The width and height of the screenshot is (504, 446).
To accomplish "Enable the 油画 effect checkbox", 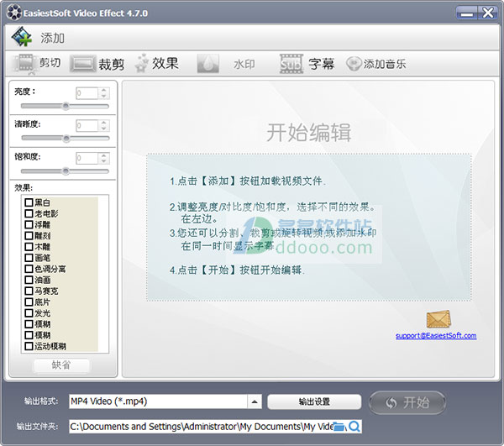I will pyautogui.click(x=29, y=280).
